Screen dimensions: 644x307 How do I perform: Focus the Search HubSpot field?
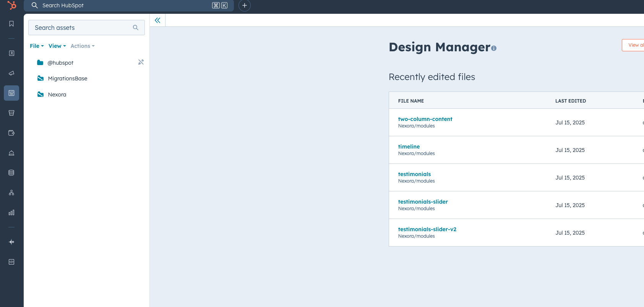[129, 5]
